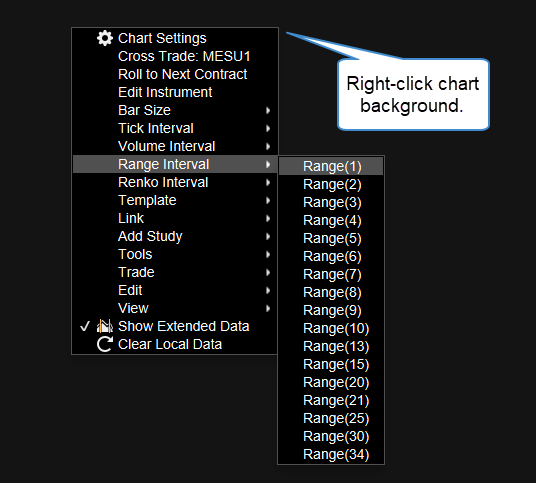Expand Renko Interval submenu arrow
Screen dimensions: 536x483
click(268, 183)
